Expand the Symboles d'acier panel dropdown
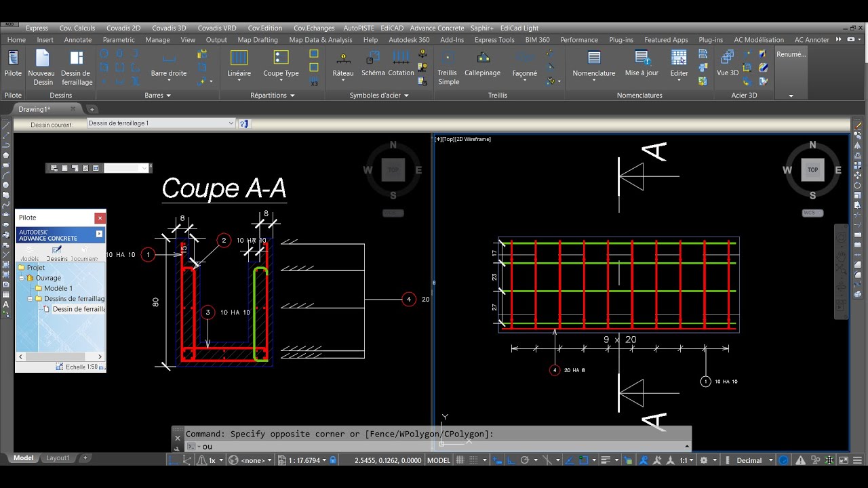The height and width of the screenshot is (488, 868). 379,96
